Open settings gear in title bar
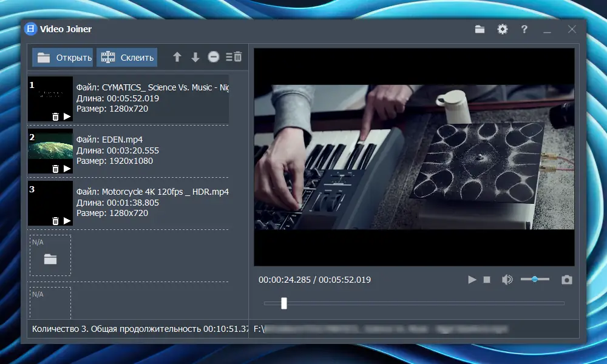The image size is (607, 364). (503, 29)
